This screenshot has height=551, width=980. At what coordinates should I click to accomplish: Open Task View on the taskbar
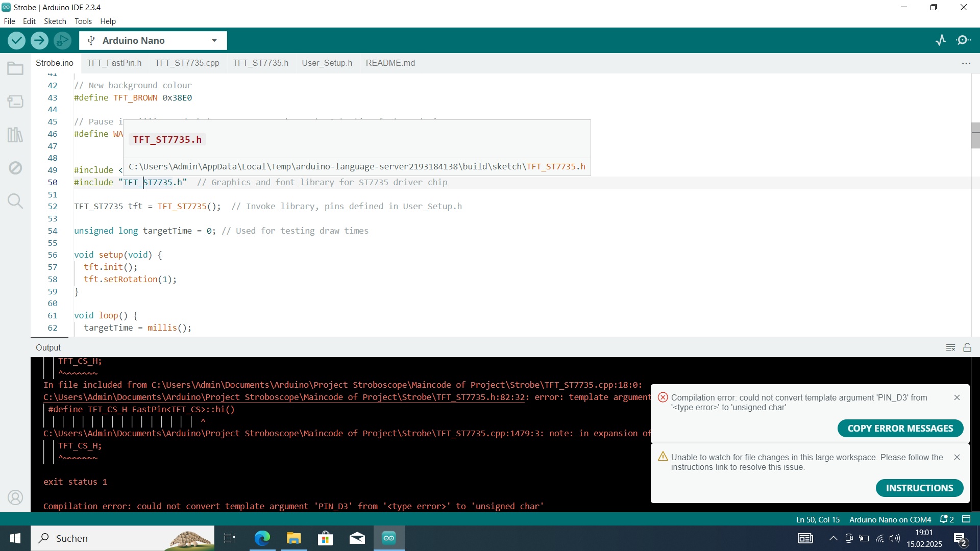pos(230,538)
